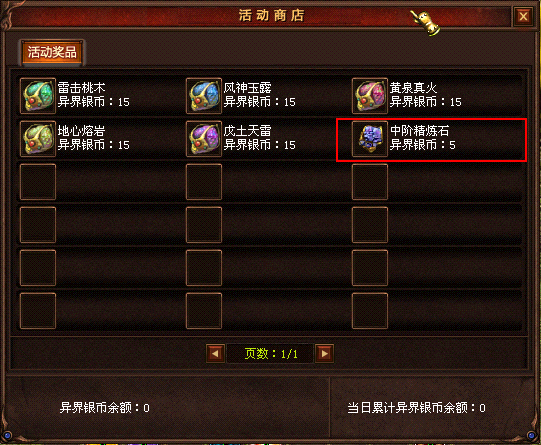Screen dimensions: 541x445
Task: Open the 活动奖品 tab
Action: [x=52, y=52]
